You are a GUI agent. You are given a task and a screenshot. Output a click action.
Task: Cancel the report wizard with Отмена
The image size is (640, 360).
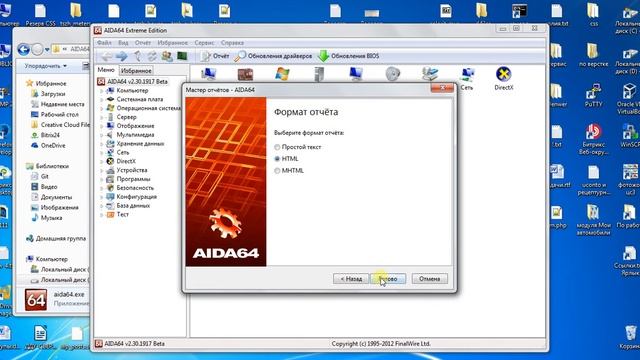(429, 279)
